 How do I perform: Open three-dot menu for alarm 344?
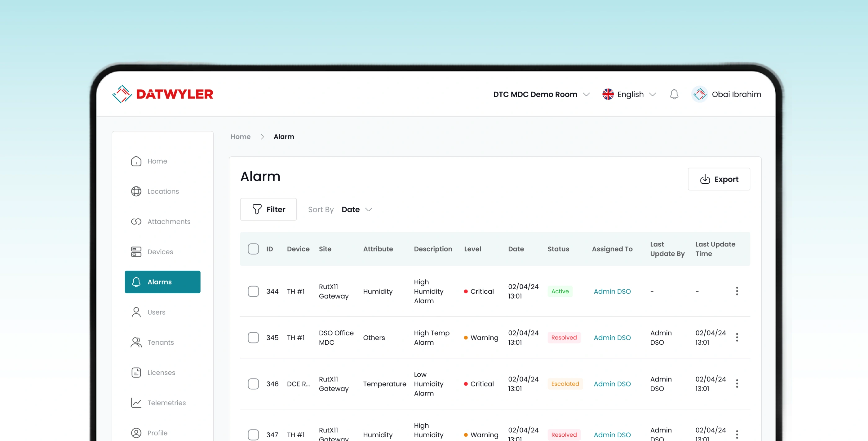coord(737,291)
